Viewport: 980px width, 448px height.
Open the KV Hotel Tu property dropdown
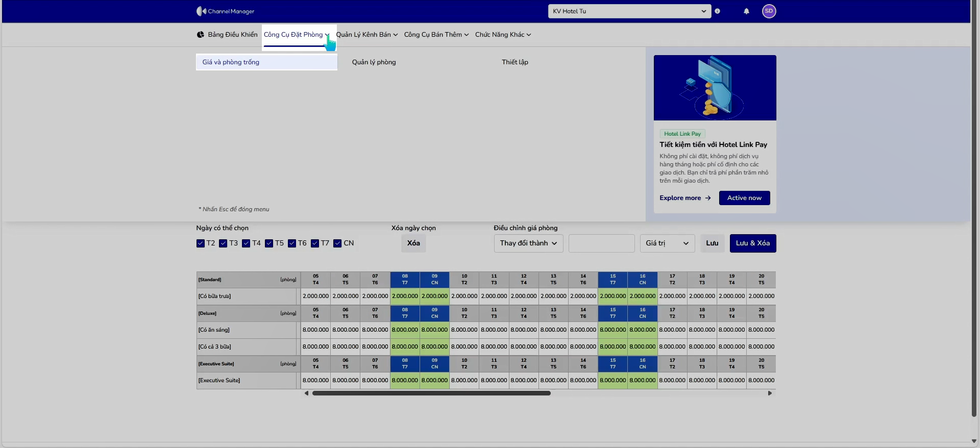629,11
